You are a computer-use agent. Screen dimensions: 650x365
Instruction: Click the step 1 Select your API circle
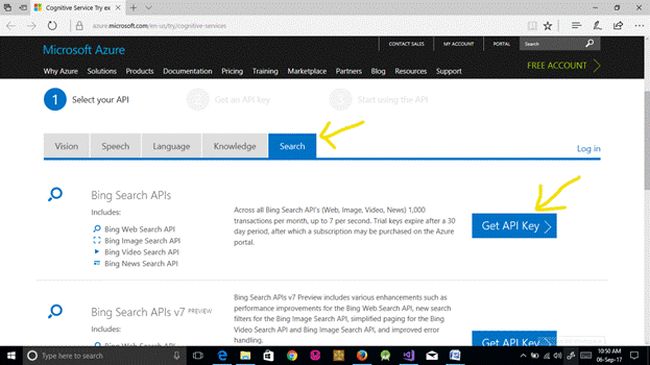coord(55,100)
